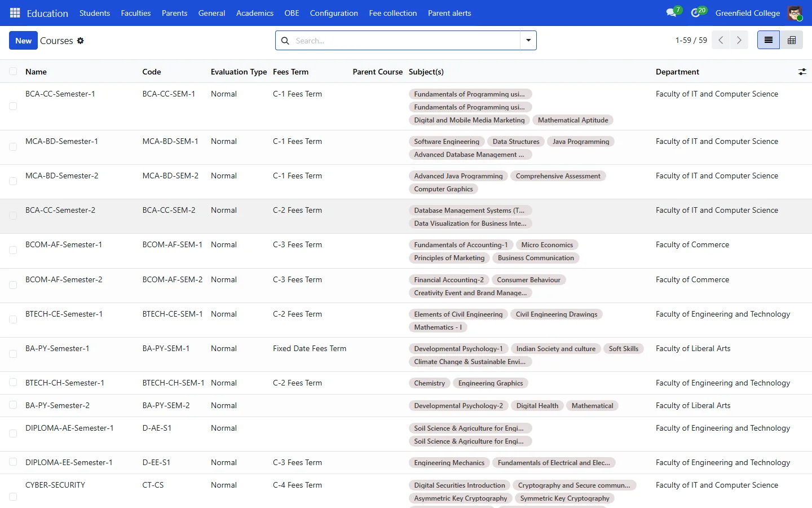Screen dimensions: 812x508
Task: Go to the previous page arrow
Action: [x=721, y=40]
